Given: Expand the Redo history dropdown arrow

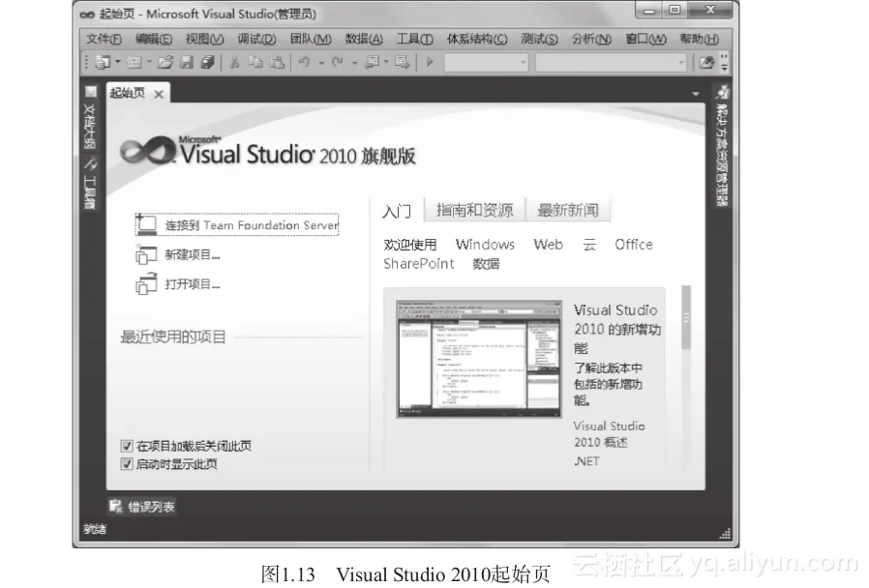Looking at the screenshot, I should point(354,63).
